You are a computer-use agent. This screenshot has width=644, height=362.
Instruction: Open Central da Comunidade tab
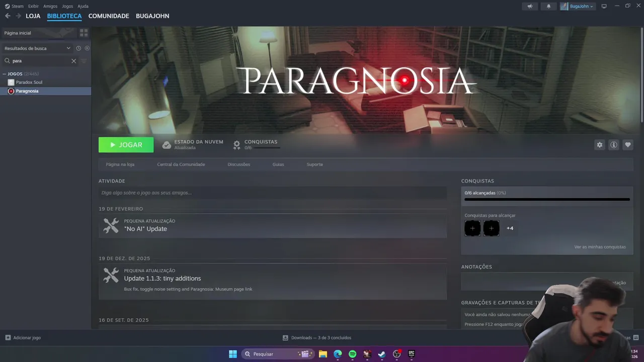181,164
